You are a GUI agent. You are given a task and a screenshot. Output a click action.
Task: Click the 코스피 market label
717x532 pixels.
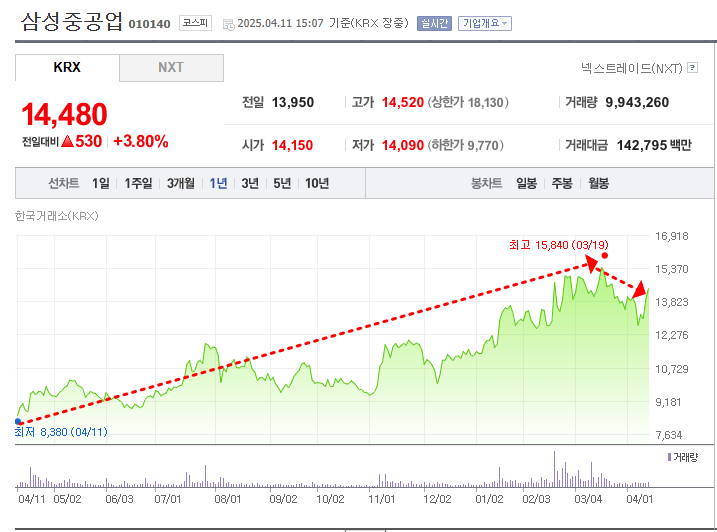click(x=195, y=23)
